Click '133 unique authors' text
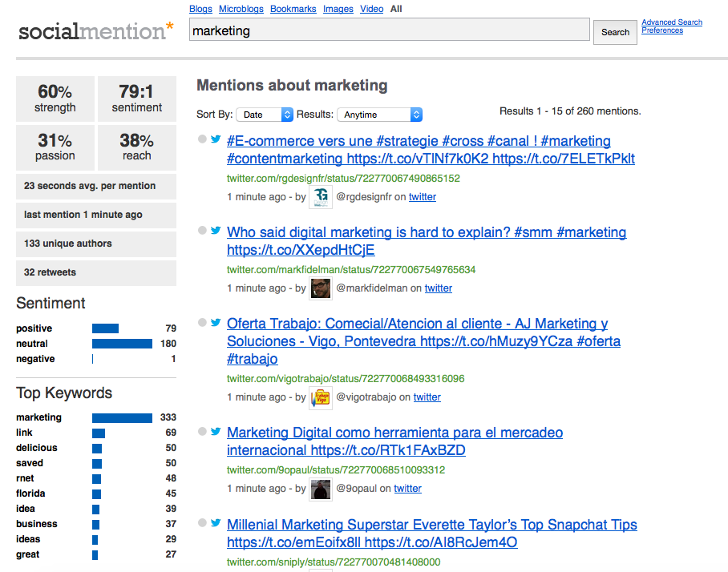This screenshot has height=572, width=728. point(68,244)
